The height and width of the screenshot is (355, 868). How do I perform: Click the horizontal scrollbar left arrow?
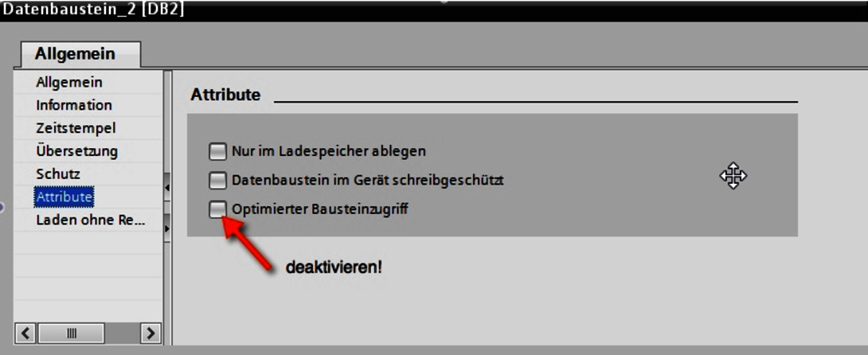[x=25, y=333]
